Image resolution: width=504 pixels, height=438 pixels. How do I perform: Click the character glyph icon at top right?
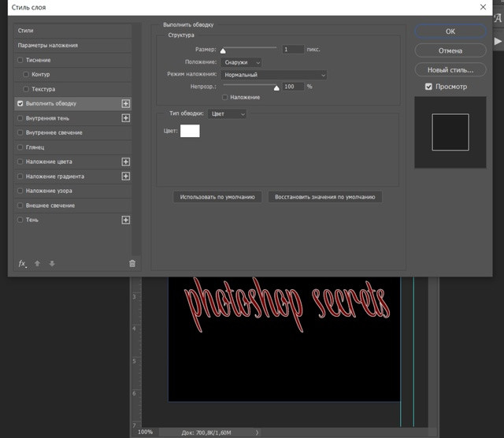pos(498,18)
